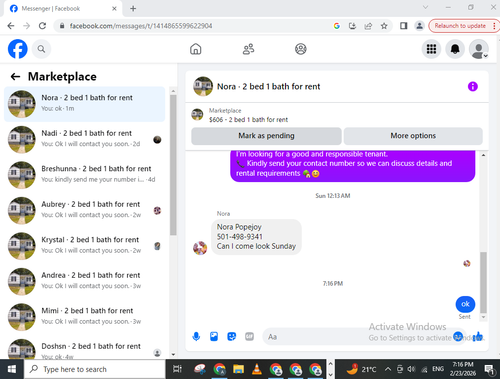Click the chat scrollbar down arrow
The height and width of the screenshot is (379, 500).
483,317
